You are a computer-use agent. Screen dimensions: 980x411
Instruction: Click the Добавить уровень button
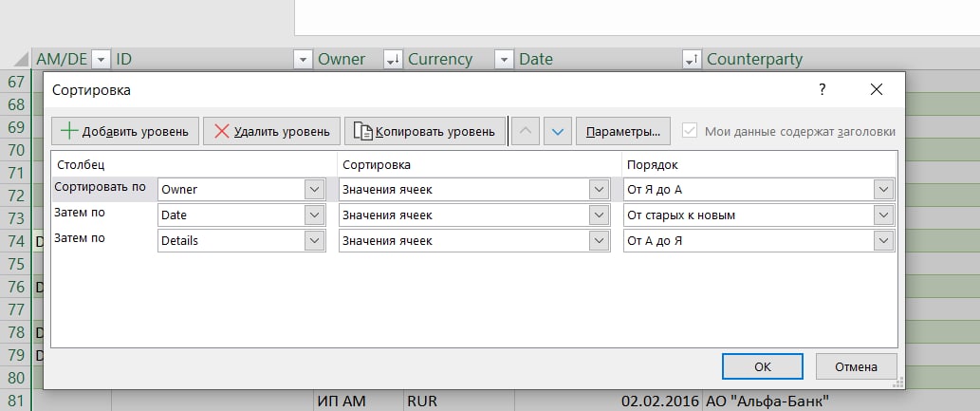pyautogui.click(x=125, y=131)
